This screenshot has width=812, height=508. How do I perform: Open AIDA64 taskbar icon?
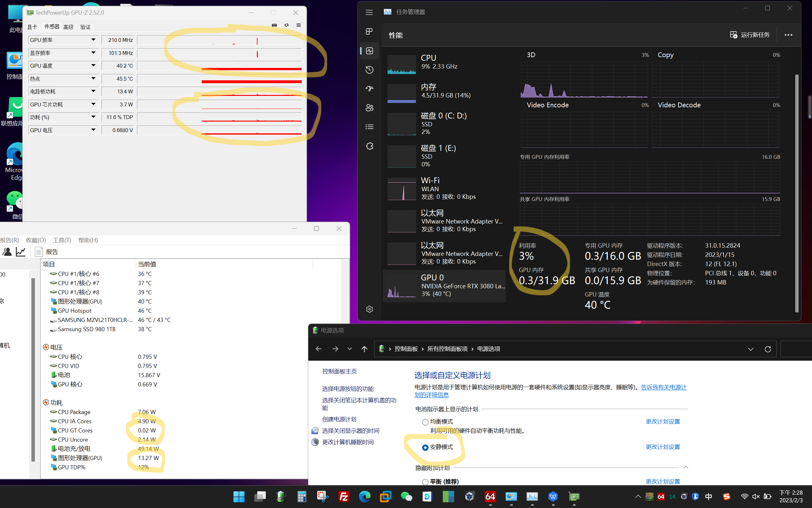point(490,497)
